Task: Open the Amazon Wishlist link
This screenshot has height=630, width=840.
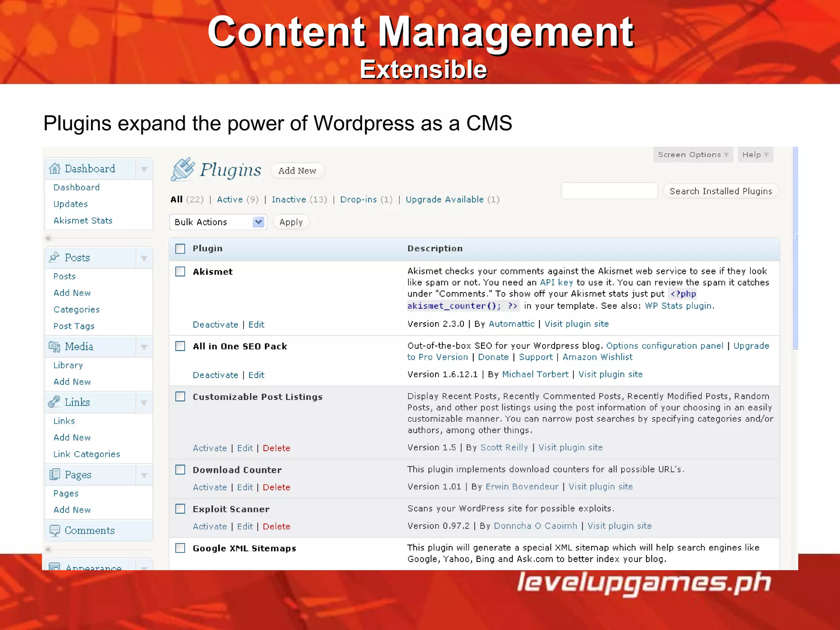Action: tap(597, 357)
